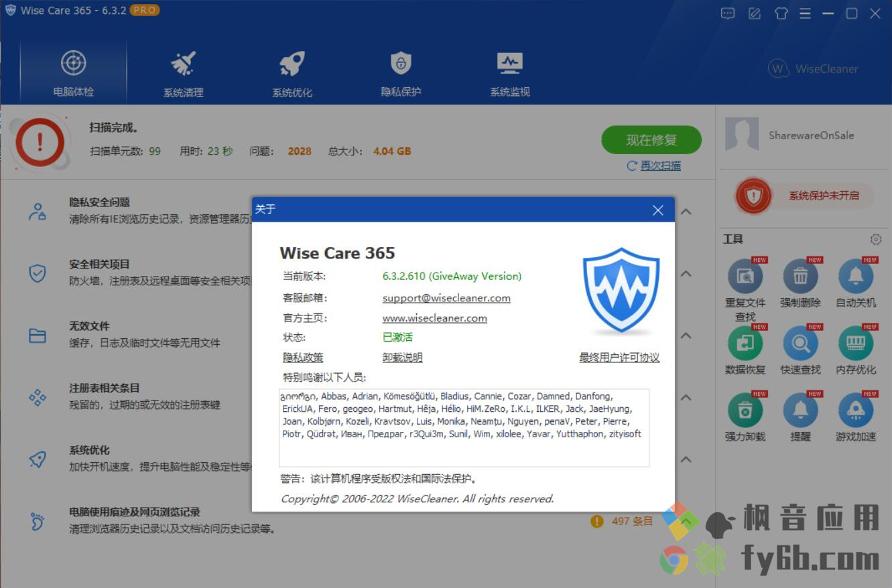892x588 pixels.
Task: Click the 系统保护未开启 protection button
Action: (804, 196)
